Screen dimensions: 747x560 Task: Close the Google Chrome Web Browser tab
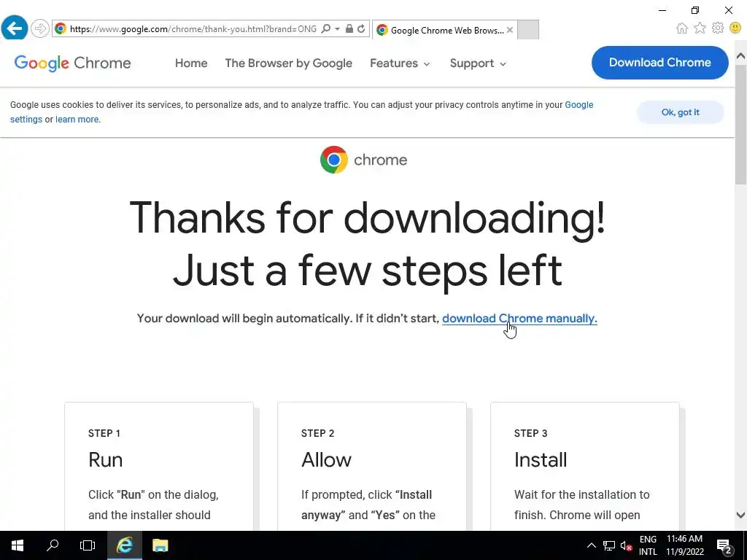click(x=510, y=30)
